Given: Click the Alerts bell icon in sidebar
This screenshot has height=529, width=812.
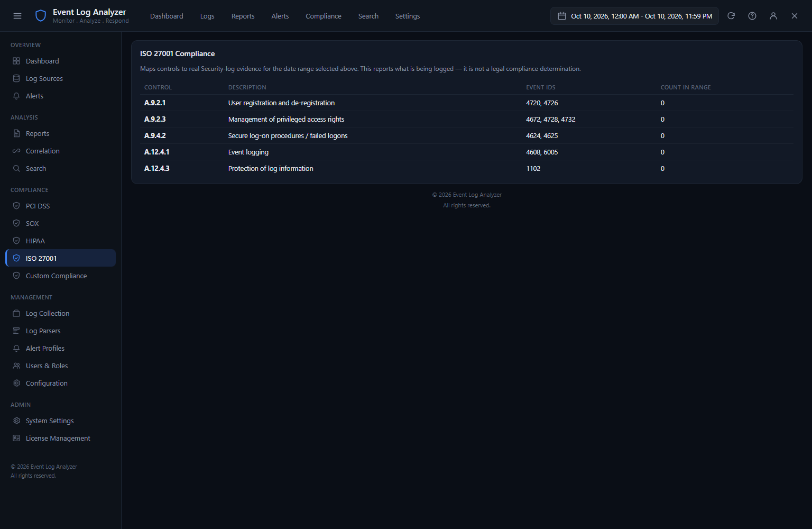Looking at the screenshot, I should [x=16, y=96].
